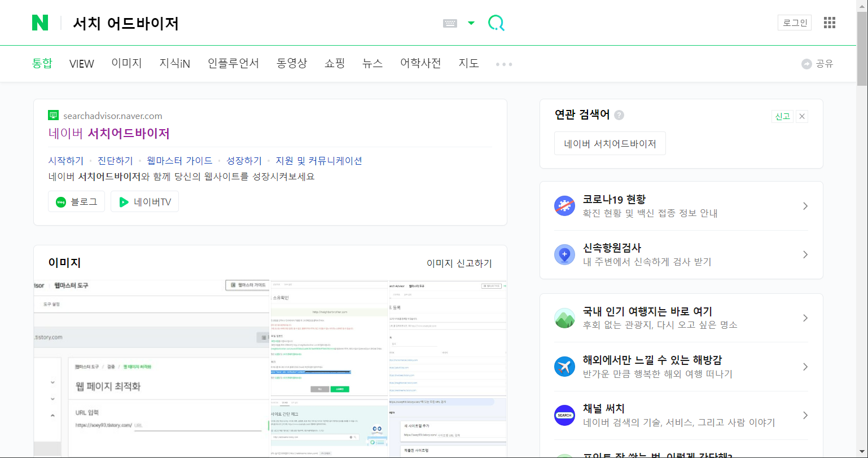Expand the 코로나19 현황 chevron

pyautogui.click(x=805, y=206)
